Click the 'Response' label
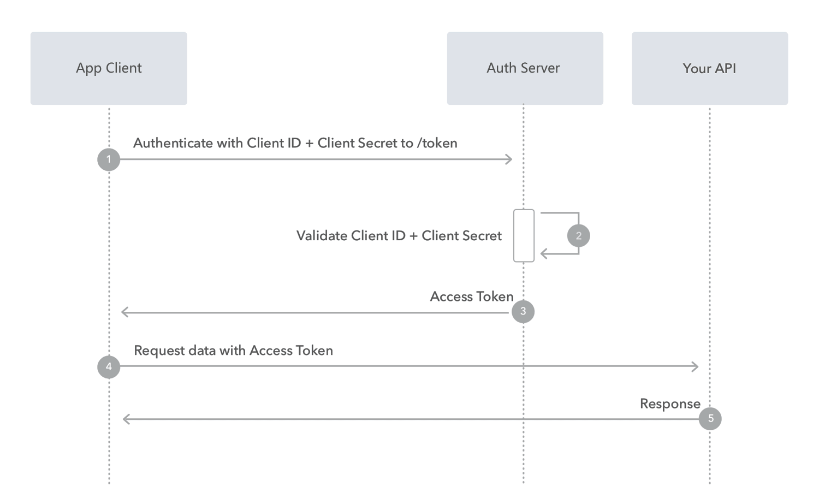This screenshot has height=504, width=819. pyautogui.click(x=670, y=404)
